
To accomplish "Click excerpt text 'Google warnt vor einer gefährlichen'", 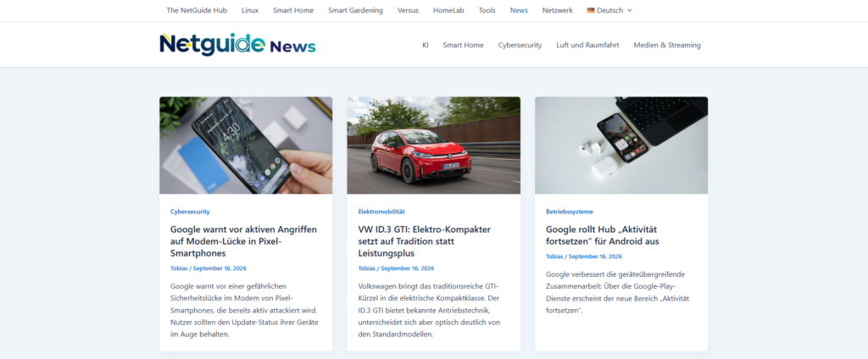I will tap(227, 286).
